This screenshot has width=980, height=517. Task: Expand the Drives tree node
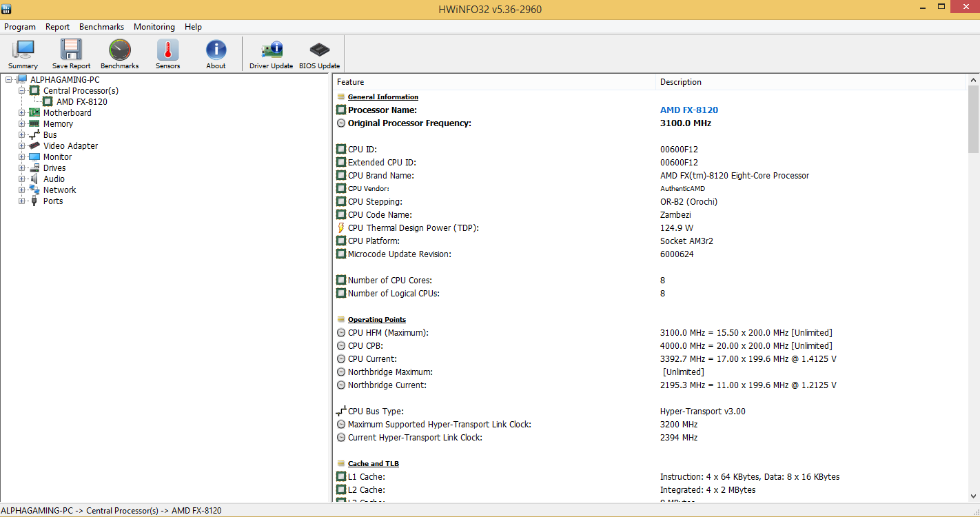[x=21, y=168]
